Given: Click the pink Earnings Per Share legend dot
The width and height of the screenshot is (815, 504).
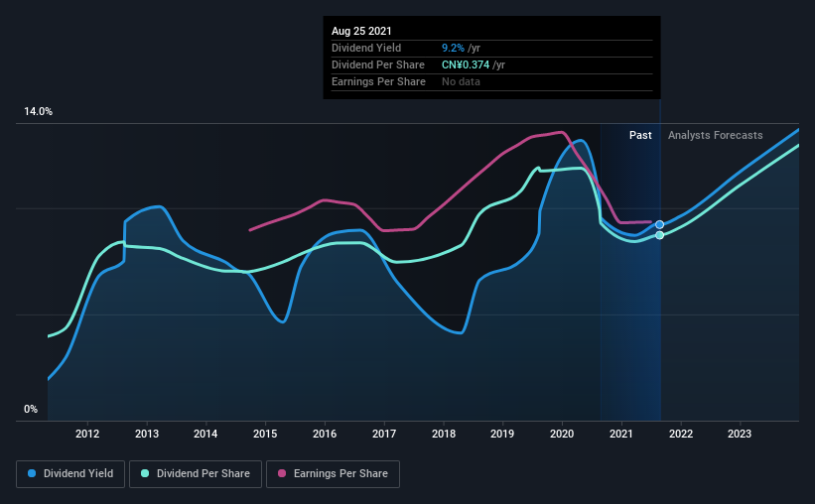Looking at the screenshot, I should pyautogui.click(x=282, y=473).
